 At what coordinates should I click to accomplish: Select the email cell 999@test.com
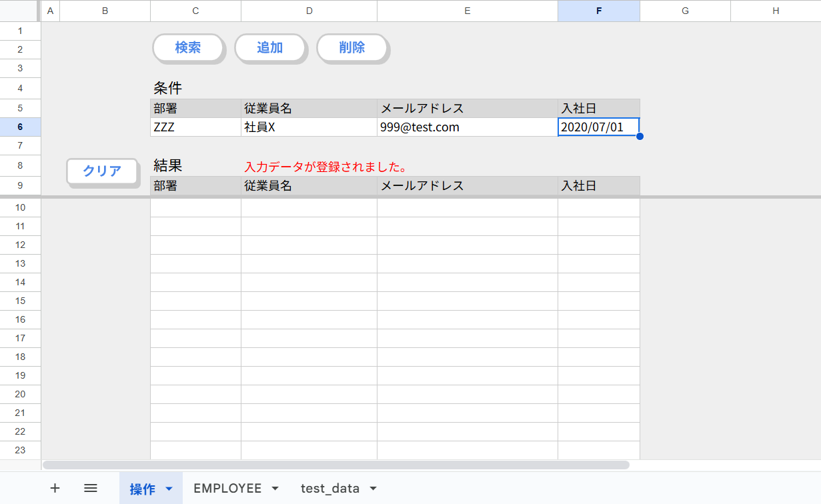point(467,127)
